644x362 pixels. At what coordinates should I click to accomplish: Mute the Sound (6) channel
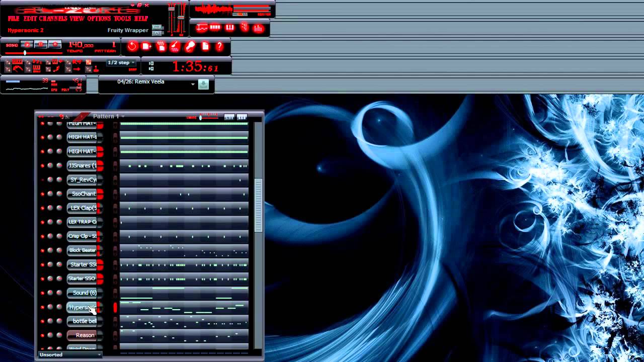(x=42, y=293)
